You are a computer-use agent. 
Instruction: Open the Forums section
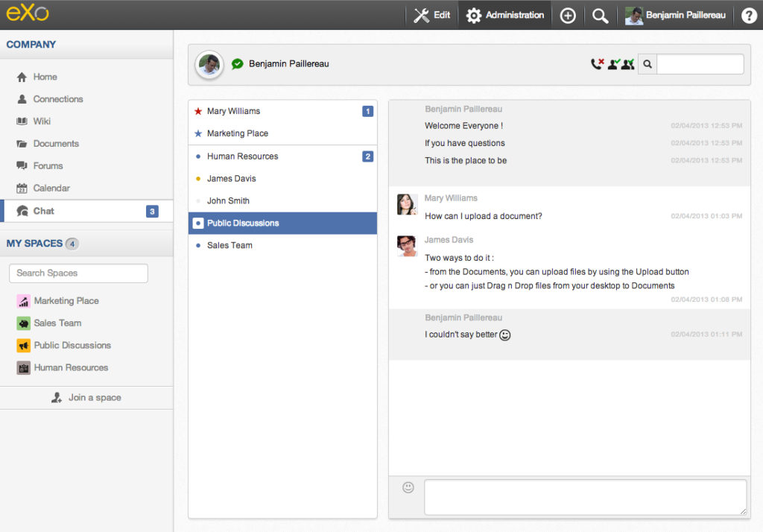[48, 165]
